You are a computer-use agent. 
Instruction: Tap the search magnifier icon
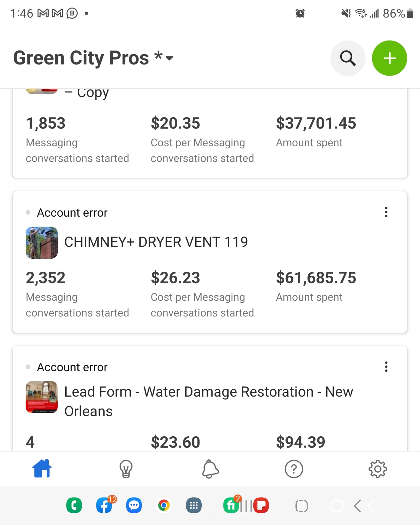[x=347, y=58]
